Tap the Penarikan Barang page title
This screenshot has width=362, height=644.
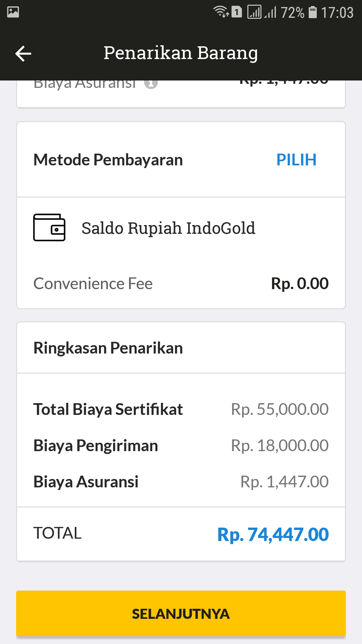[x=181, y=53]
